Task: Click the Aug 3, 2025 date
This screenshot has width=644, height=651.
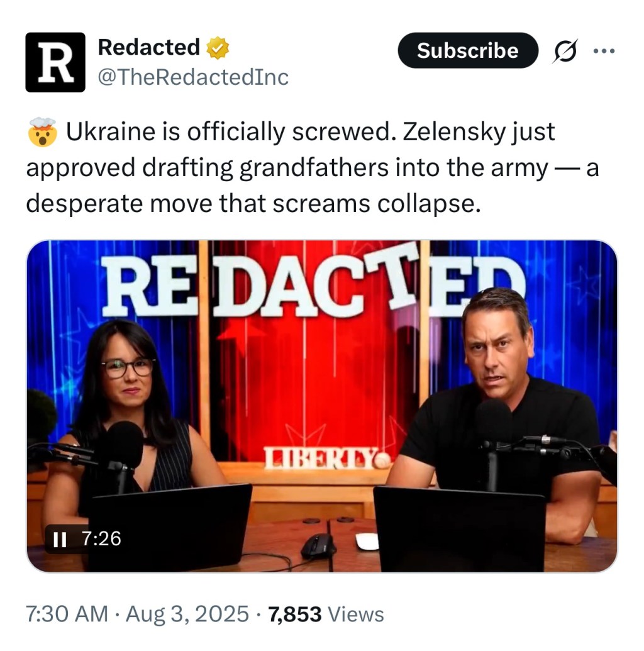Action: click(x=187, y=615)
